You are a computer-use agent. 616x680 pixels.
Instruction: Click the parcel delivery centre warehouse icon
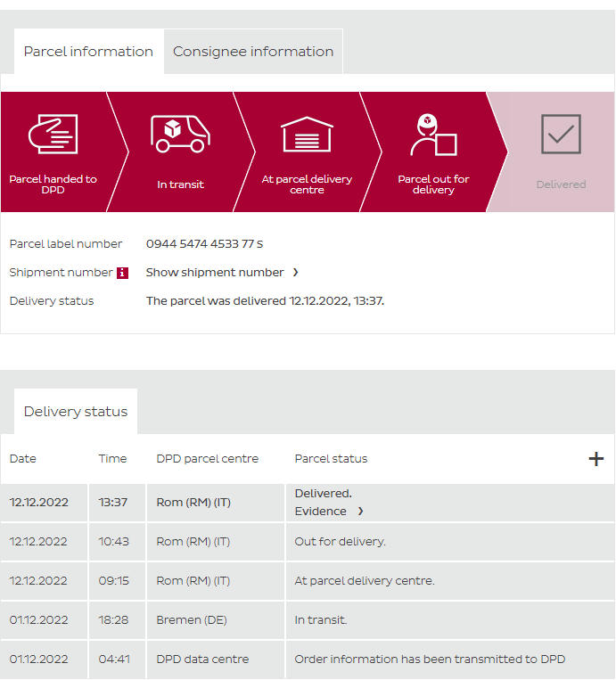307,135
